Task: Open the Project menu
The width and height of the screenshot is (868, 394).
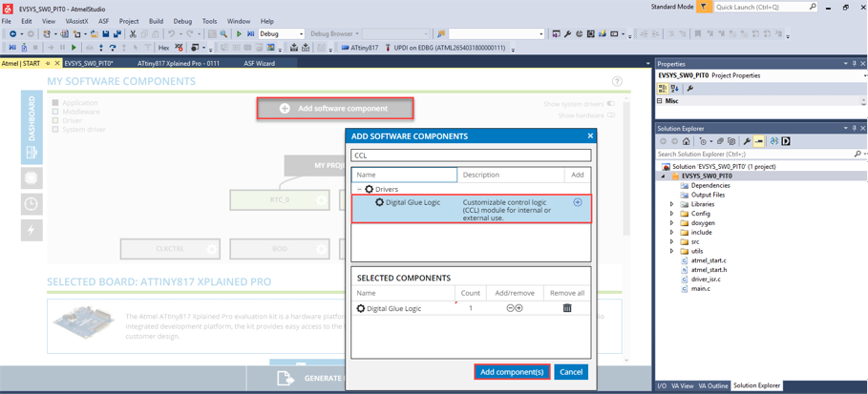Action: tap(129, 21)
